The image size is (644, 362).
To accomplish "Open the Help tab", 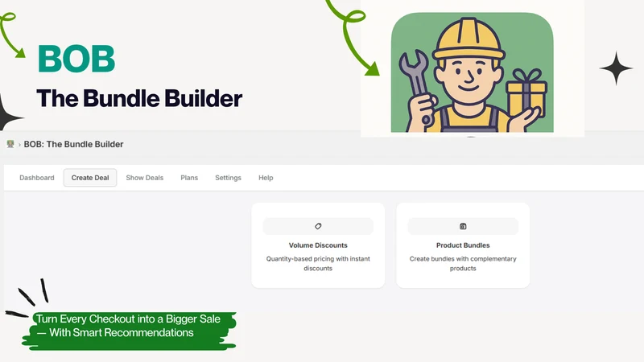I will click(x=266, y=178).
